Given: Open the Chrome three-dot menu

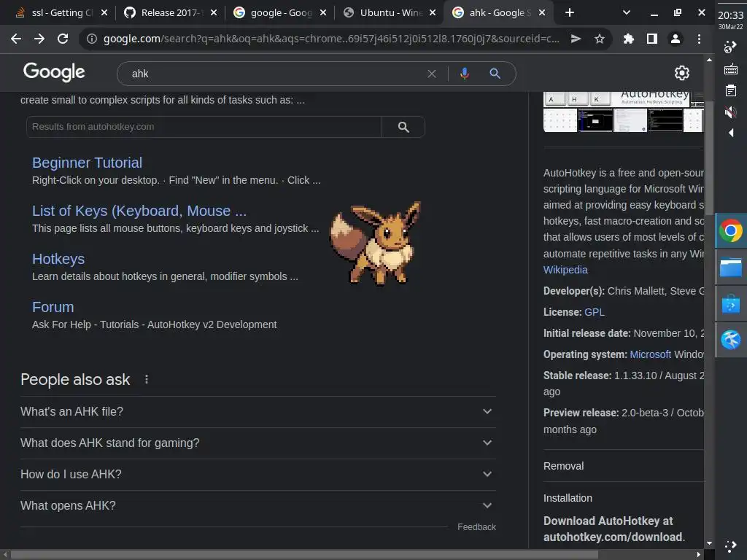Looking at the screenshot, I should (x=699, y=39).
